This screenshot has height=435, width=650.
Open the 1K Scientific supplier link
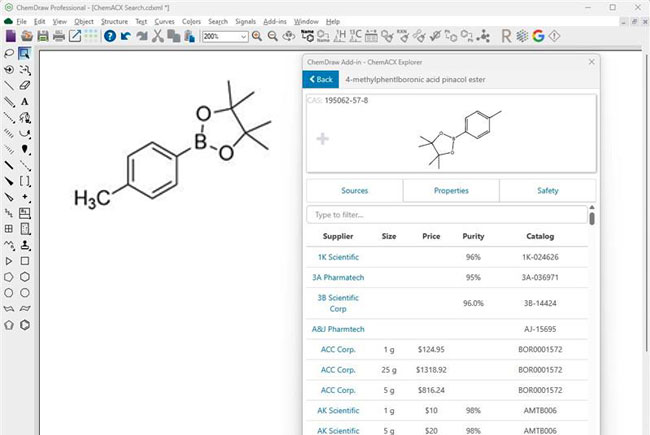tap(338, 257)
